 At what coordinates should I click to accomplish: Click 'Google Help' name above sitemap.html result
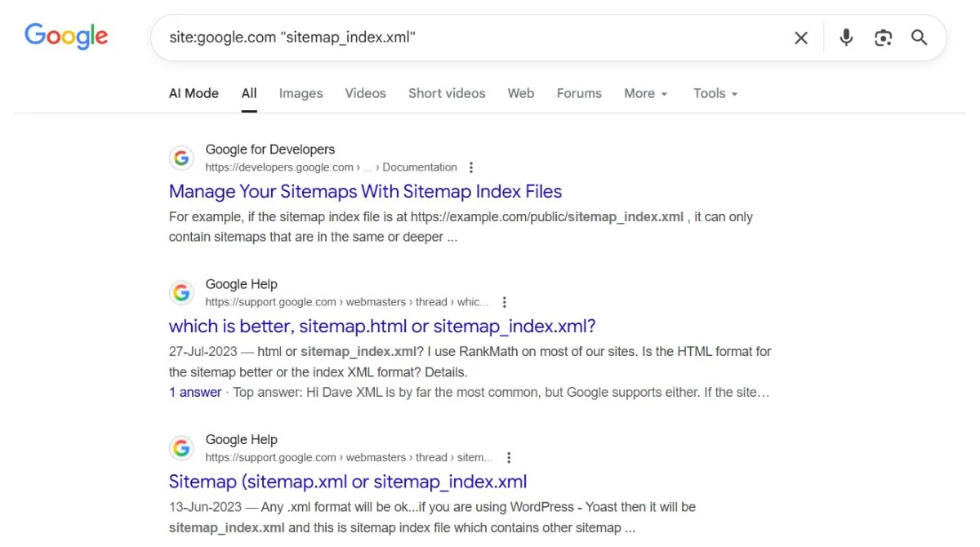[x=241, y=284]
